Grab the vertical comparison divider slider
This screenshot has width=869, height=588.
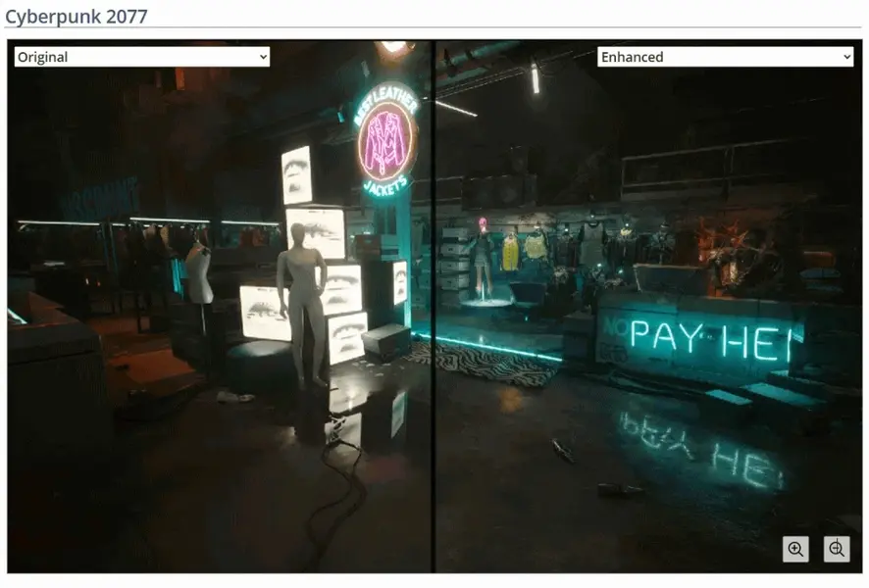pos(434,306)
